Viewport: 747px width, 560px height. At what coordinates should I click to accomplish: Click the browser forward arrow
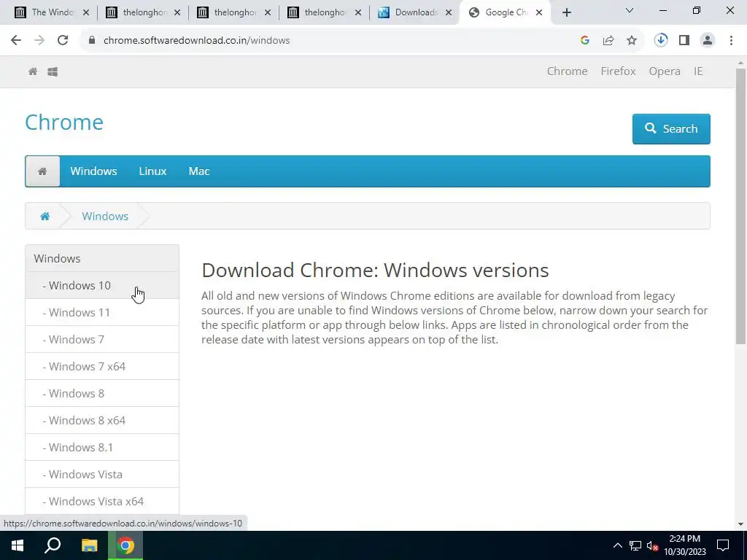click(x=39, y=41)
